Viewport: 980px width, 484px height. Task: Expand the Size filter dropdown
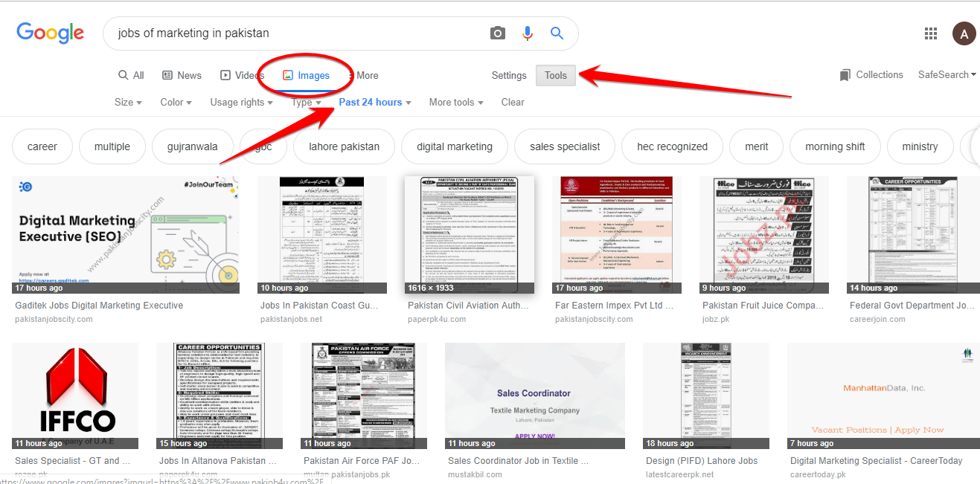click(128, 103)
